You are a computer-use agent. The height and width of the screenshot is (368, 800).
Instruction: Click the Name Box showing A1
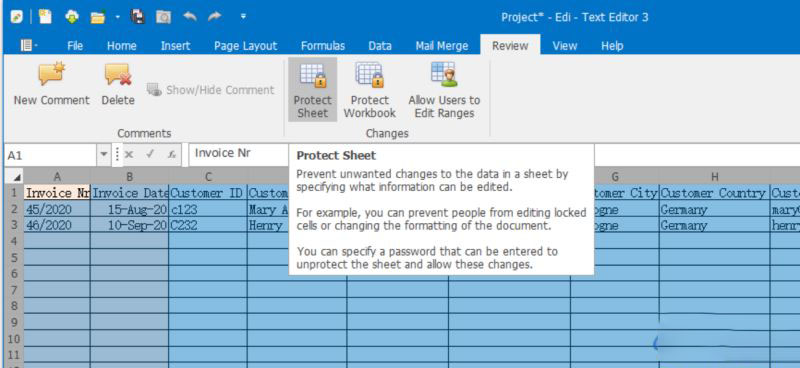(x=50, y=155)
